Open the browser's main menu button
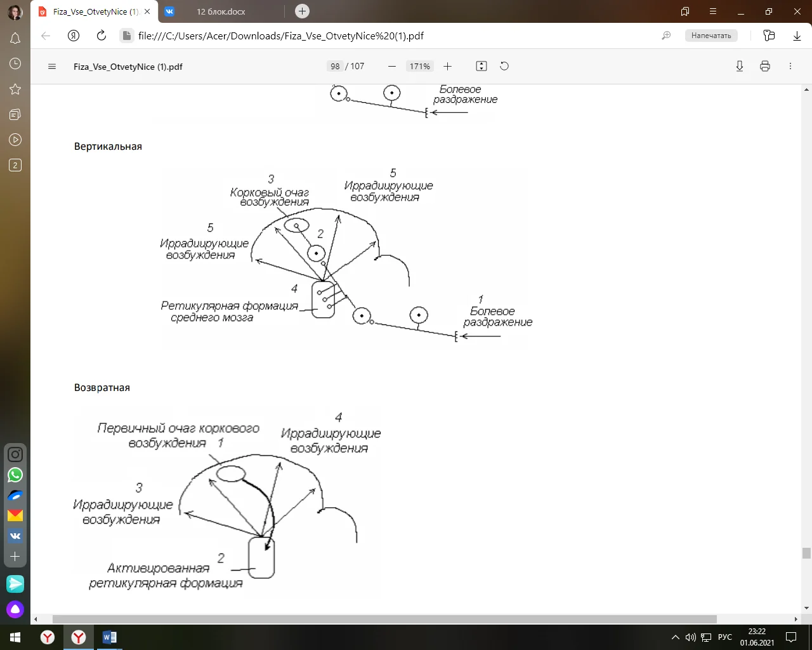812x650 pixels. pyautogui.click(x=713, y=11)
